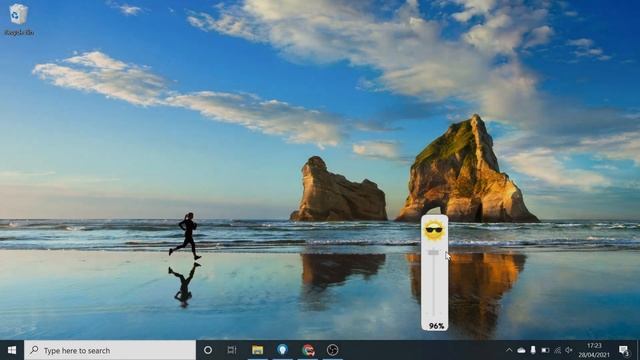The height and width of the screenshot is (360, 640).
Task: Click the microphone tray icon
Action: [x=533, y=350]
